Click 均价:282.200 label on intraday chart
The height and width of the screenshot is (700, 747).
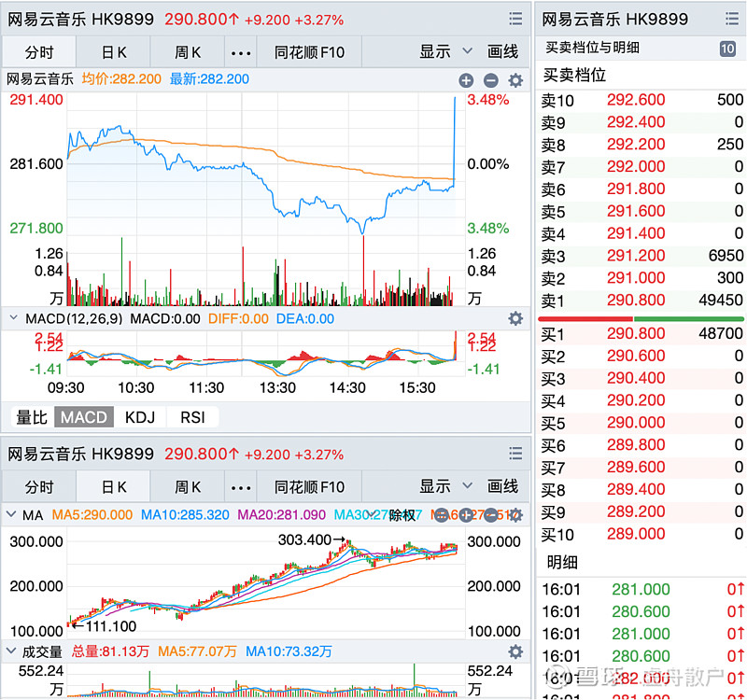coord(121,78)
